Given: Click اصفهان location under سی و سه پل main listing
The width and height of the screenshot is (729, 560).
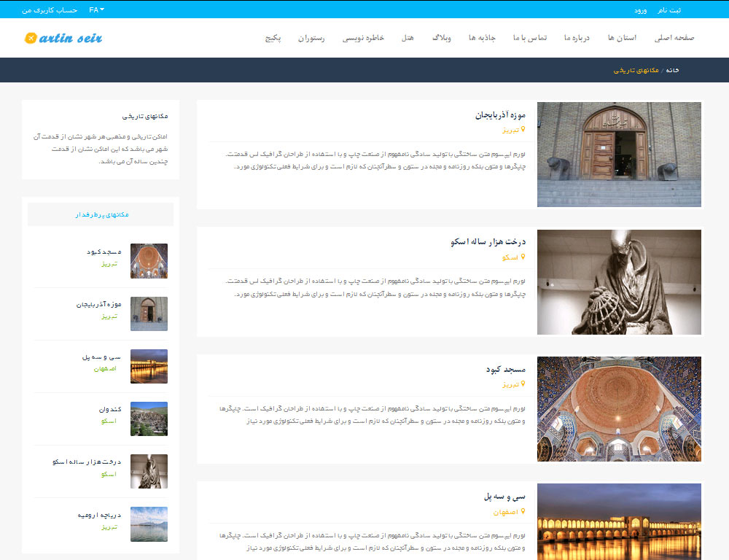Looking at the screenshot, I should pos(506,512).
